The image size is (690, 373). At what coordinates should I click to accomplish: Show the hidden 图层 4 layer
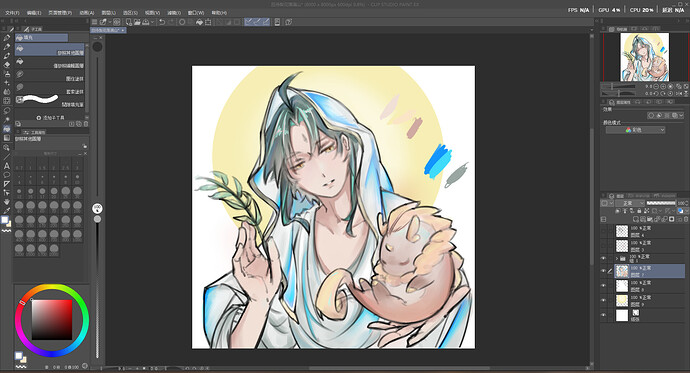coord(603,231)
